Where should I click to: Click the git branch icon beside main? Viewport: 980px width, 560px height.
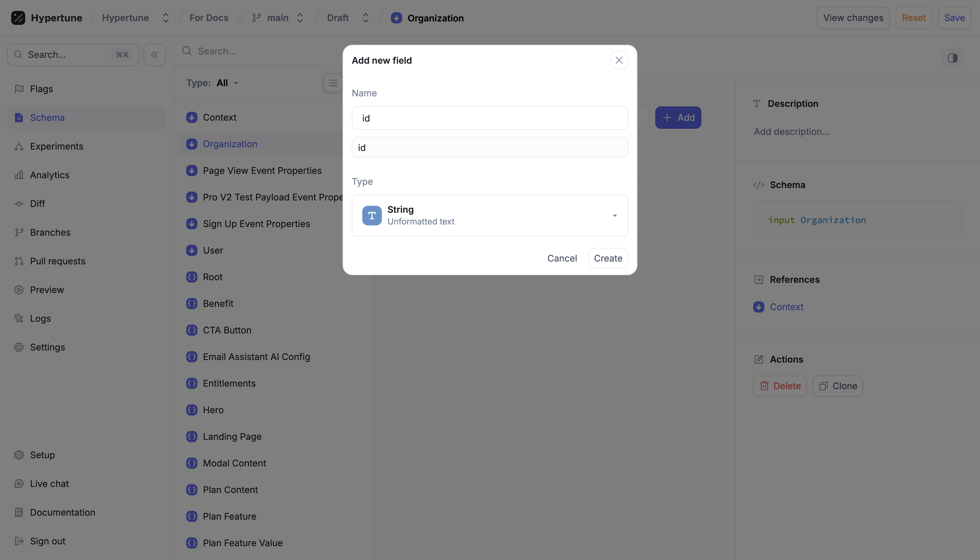256,18
